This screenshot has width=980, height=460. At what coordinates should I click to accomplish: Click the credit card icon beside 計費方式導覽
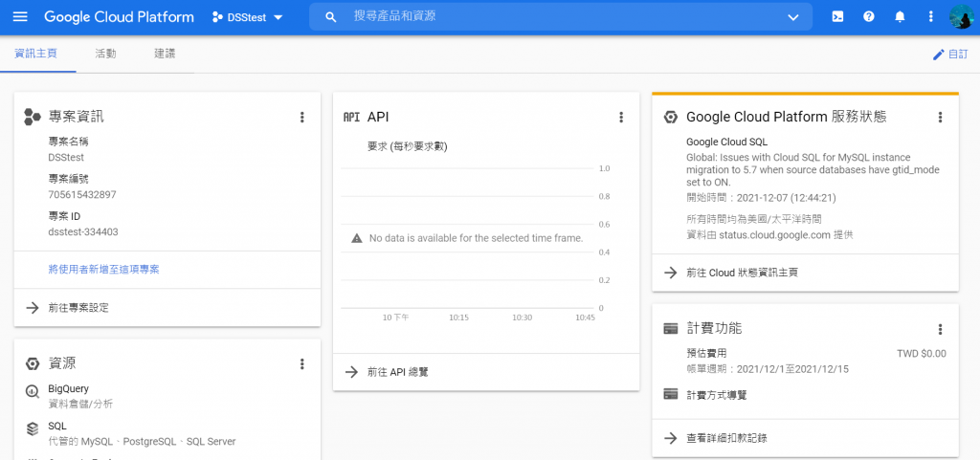[671, 394]
